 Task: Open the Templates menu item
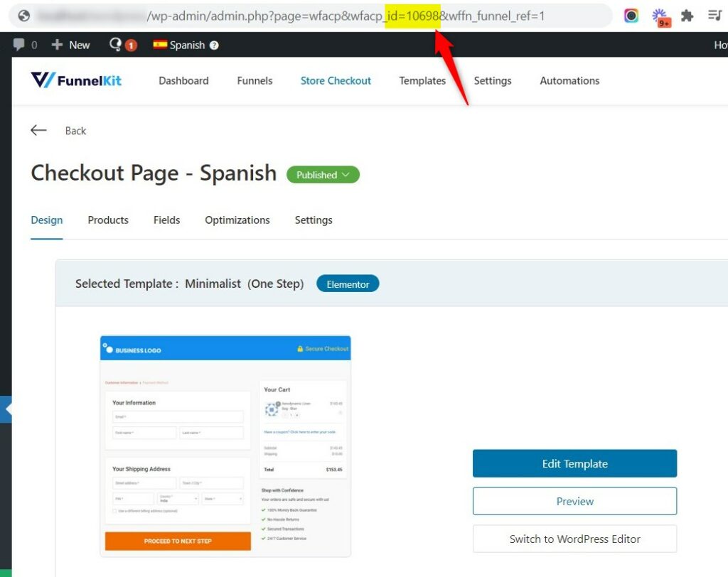(422, 81)
